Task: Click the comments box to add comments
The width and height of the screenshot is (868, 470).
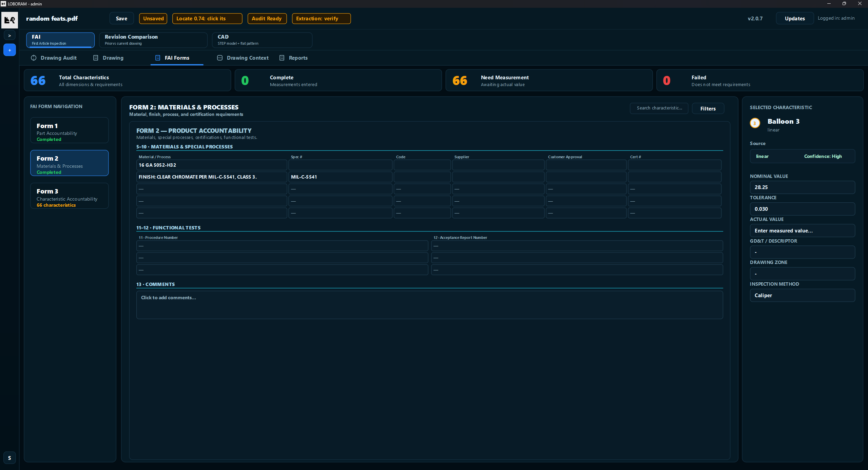Action: click(x=429, y=305)
